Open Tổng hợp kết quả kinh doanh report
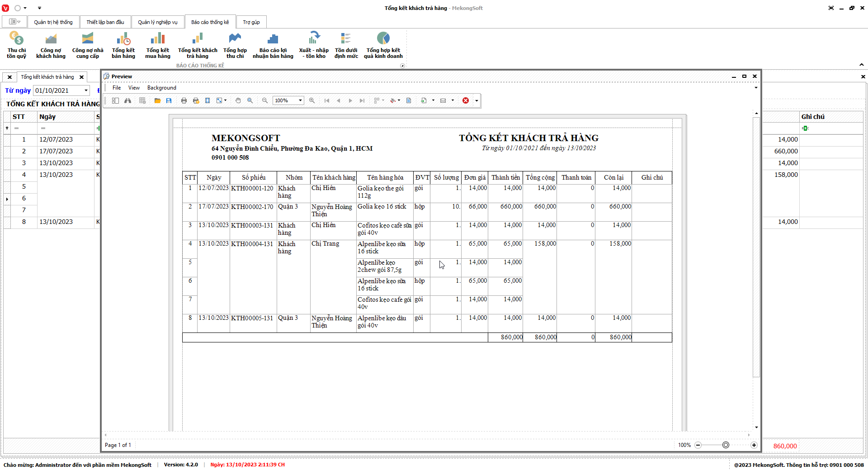 point(383,46)
